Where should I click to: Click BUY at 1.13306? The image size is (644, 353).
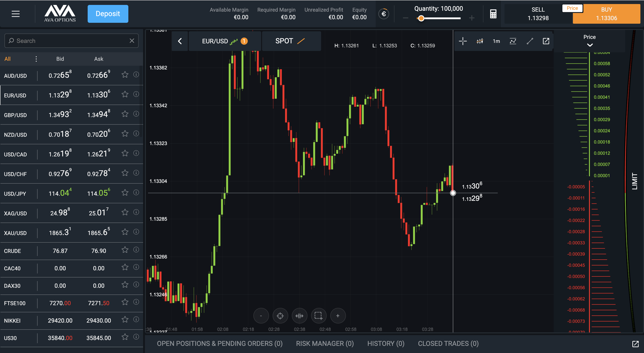click(606, 14)
